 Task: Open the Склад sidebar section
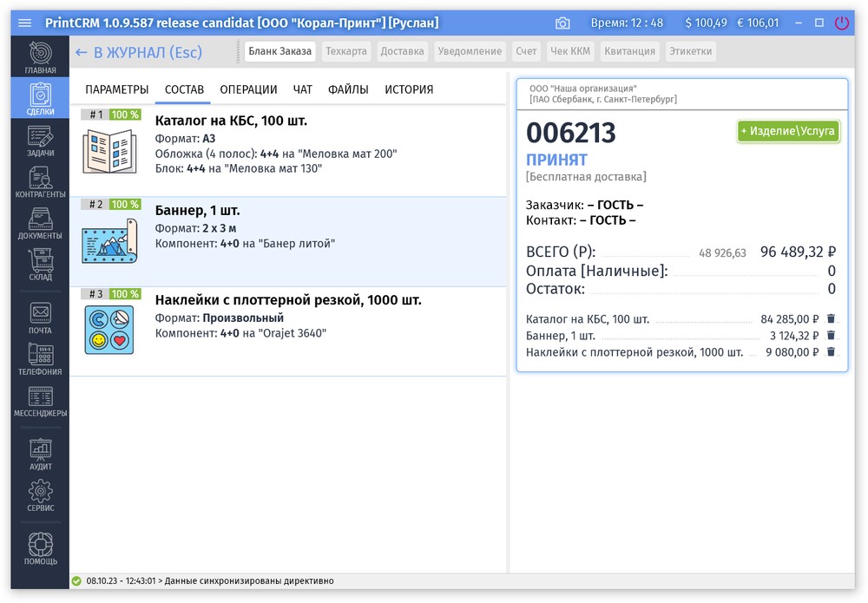coord(41,265)
